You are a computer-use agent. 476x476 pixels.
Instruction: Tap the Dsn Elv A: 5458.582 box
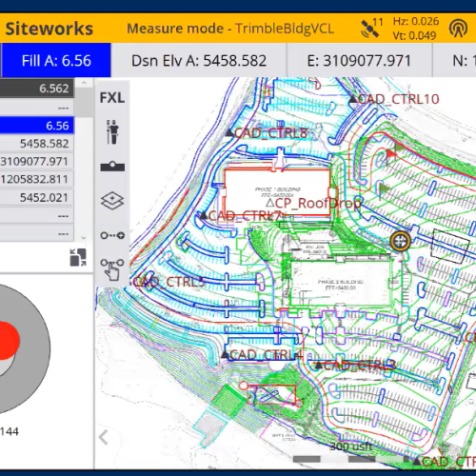click(x=199, y=60)
